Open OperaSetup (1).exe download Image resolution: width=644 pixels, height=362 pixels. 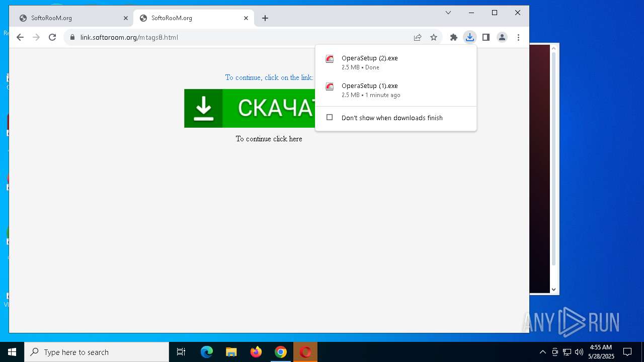[x=395, y=90]
